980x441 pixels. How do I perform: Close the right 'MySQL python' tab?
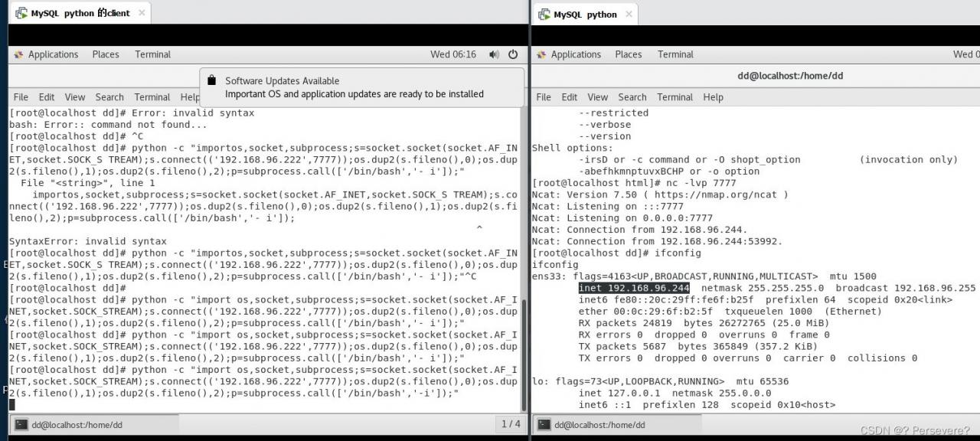click(629, 15)
